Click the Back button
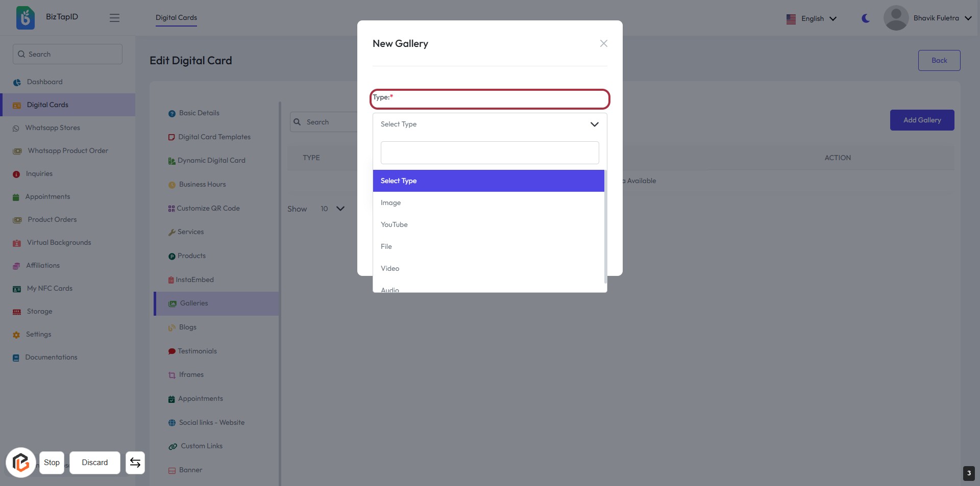The width and height of the screenshot is (980, 486). 939,60
